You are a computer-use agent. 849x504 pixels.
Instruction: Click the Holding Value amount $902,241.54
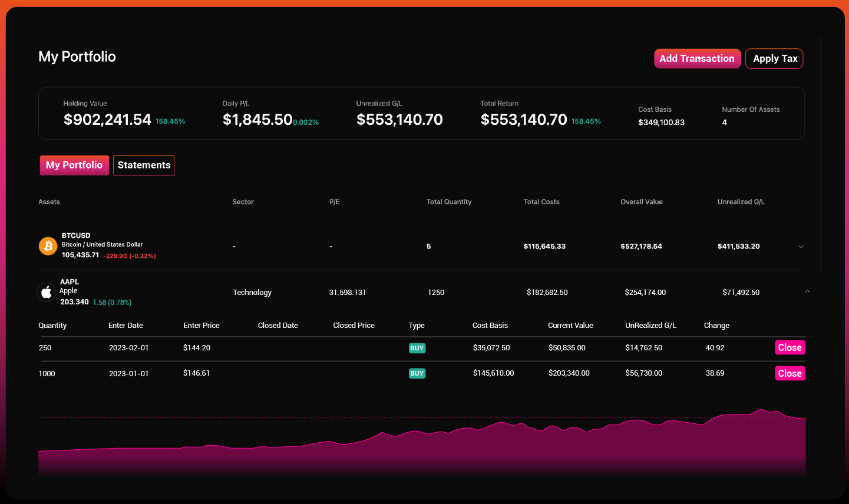107,120
